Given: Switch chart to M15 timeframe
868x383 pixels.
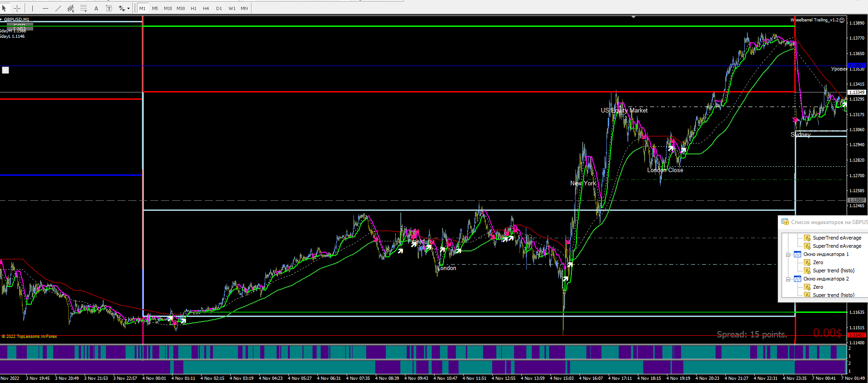Looking at the screenshot, I should pyautogui.click(x=168, y=8).
